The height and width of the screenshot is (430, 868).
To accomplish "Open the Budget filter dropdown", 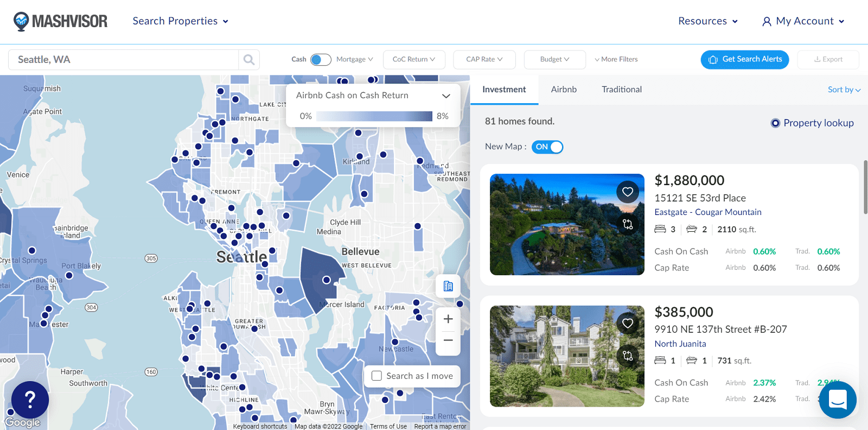I will (x=554, y=60).
